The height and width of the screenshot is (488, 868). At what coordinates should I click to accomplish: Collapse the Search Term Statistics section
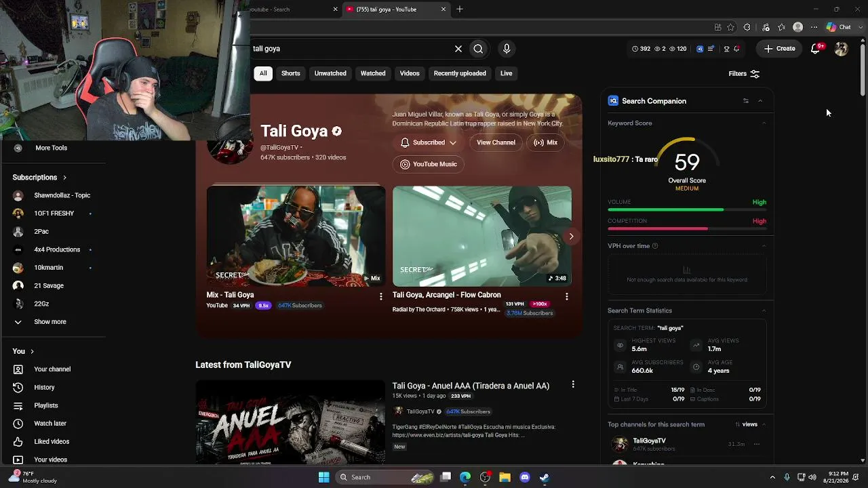coord(764,310)
